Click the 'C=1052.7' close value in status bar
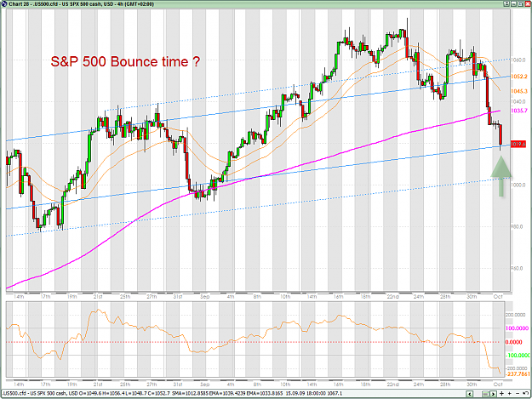 tap(159, 394)
